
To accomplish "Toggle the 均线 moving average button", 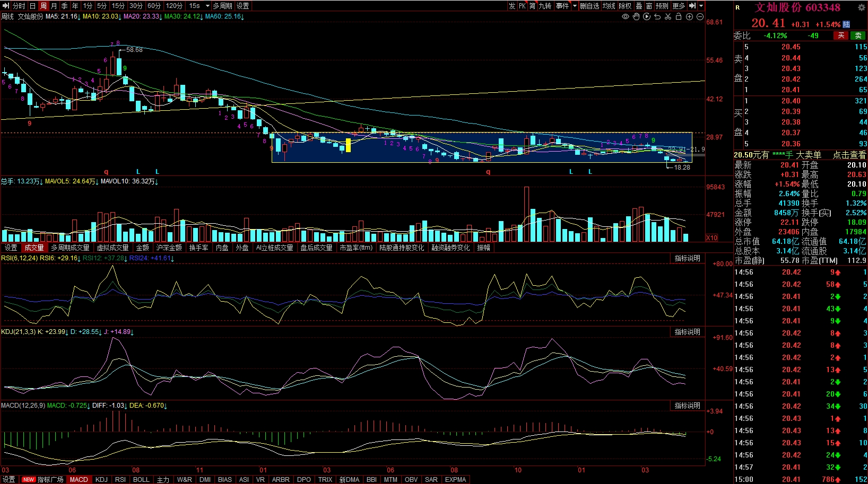I will click(x=609, y=6).
